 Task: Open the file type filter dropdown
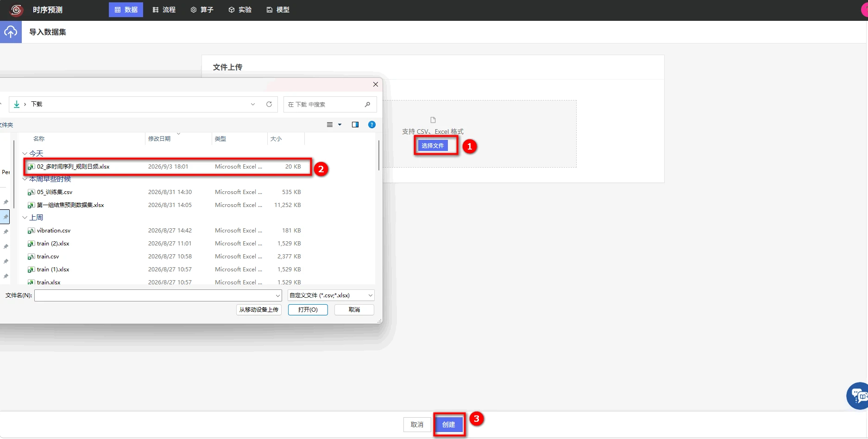coord(331,295)
